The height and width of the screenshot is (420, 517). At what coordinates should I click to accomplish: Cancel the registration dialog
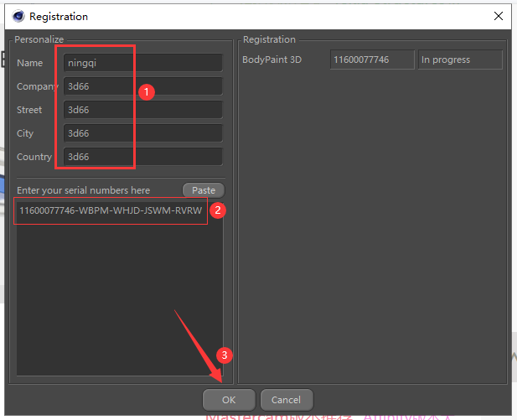tap(287, 400)
